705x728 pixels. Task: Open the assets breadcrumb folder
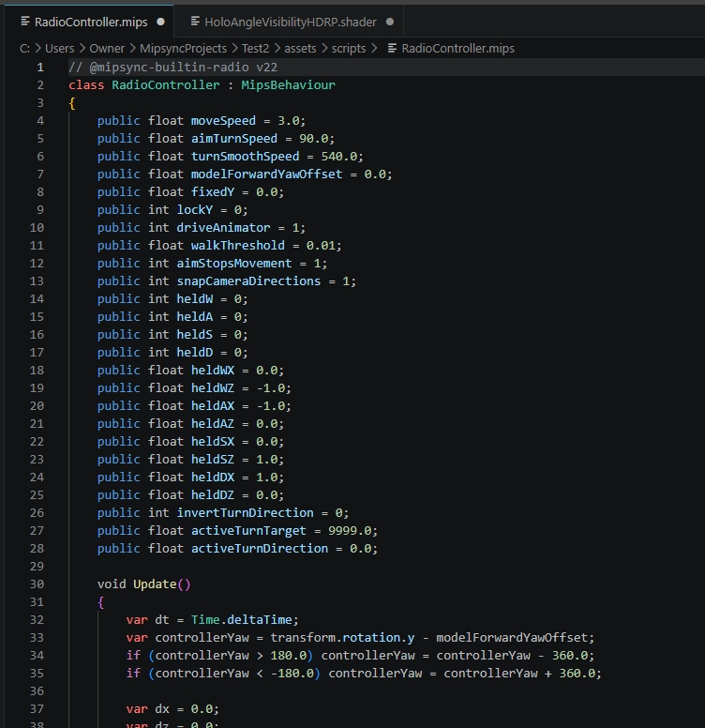pos(300,48)
